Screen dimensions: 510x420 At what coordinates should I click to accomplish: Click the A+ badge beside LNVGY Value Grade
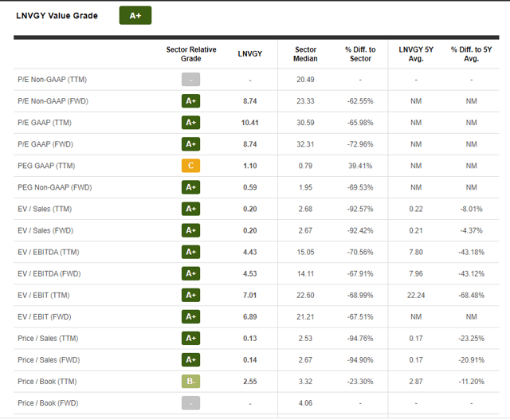point(135,15)
